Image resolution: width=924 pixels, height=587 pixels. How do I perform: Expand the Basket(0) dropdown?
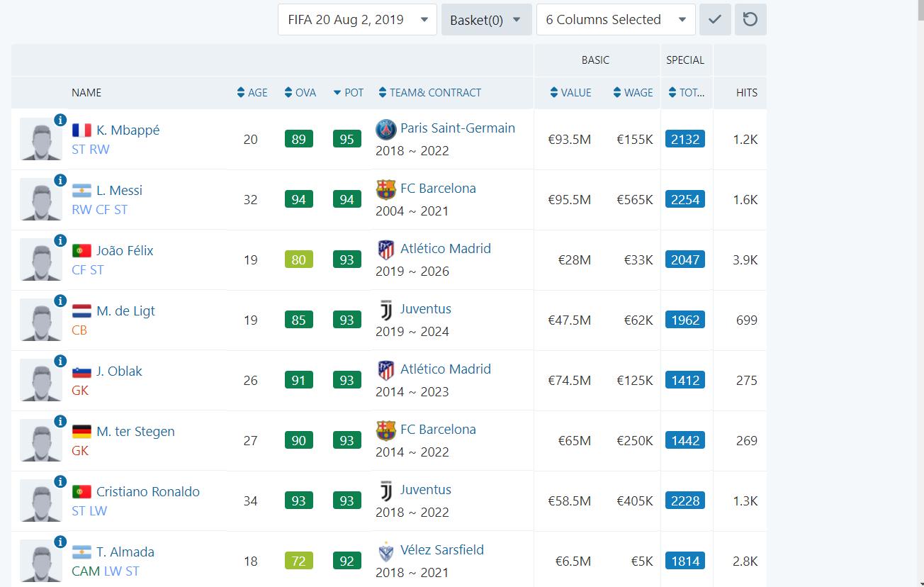point(486,20)
